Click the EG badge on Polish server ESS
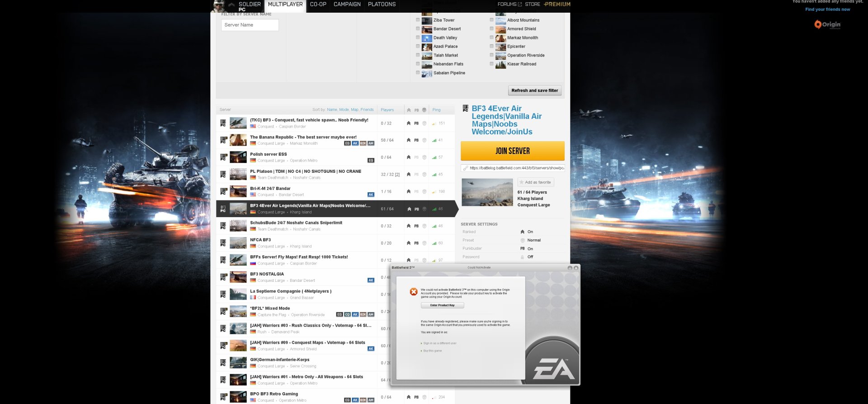This screenshot has width=868, height=404. (x=371, y=161)
